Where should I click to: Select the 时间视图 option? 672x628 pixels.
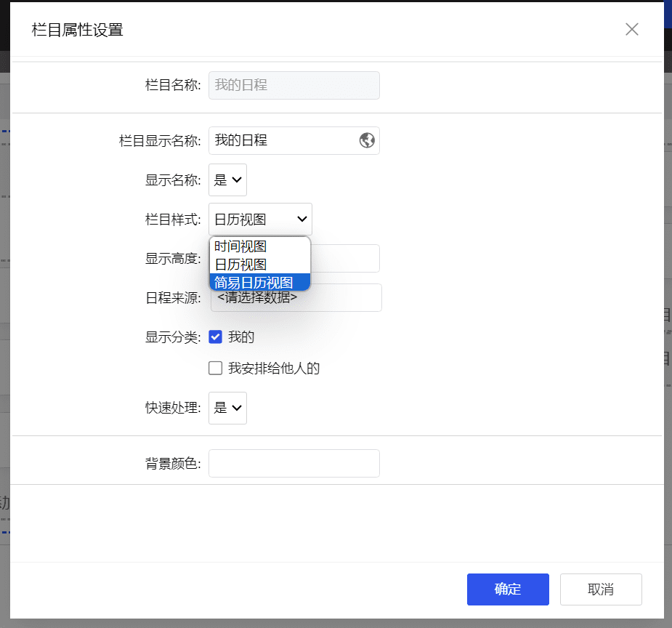(259, 246)
